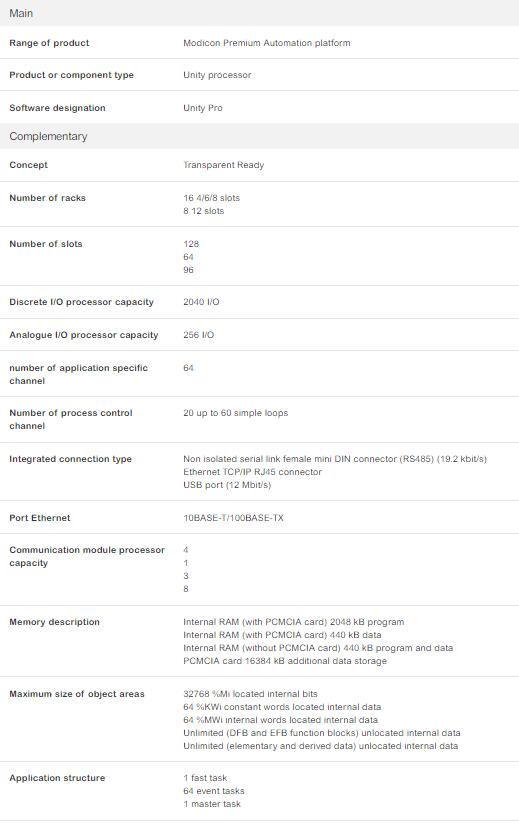Click the Integrated connection type label
The width and height of the screenshot is (519, 826).
point(71,459)
